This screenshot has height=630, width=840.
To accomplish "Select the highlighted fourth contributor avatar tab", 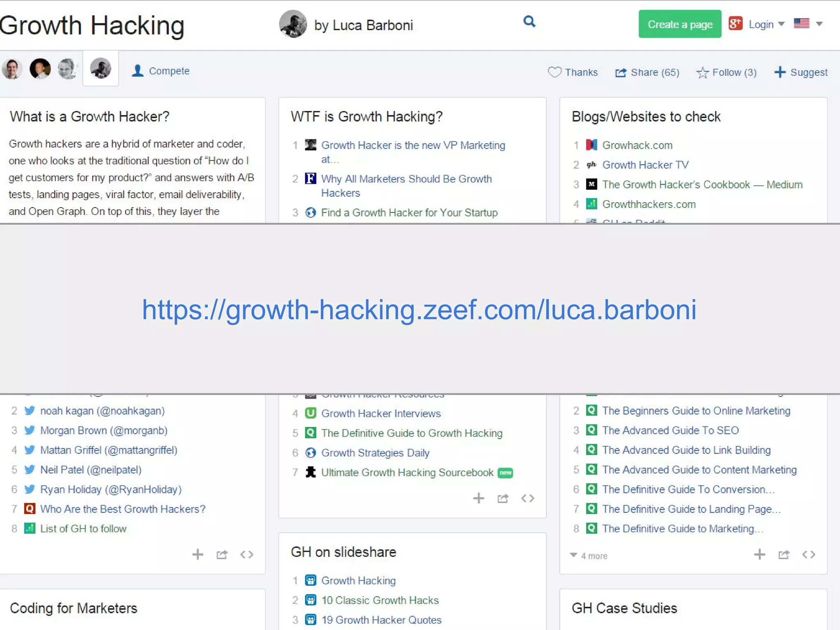I will [x=100, y=68].
